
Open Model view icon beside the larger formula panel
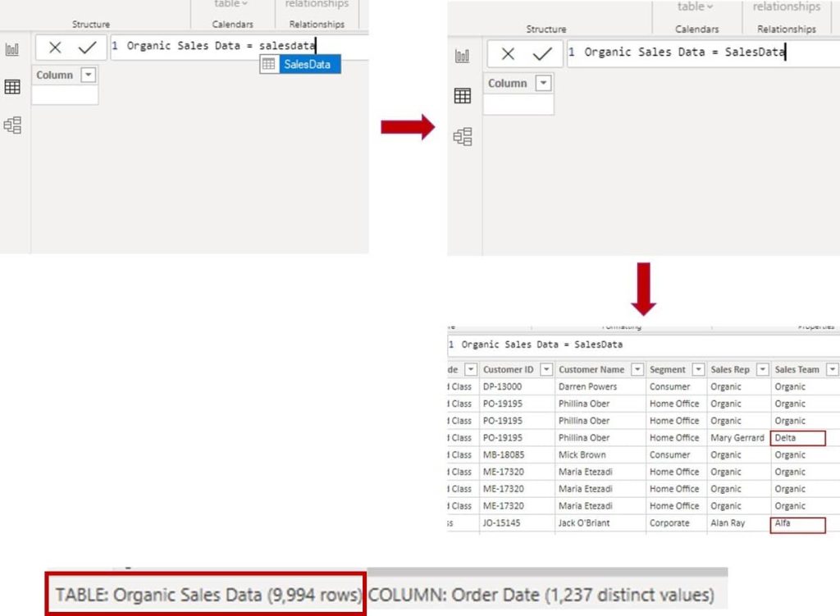[x=463, y=136]
